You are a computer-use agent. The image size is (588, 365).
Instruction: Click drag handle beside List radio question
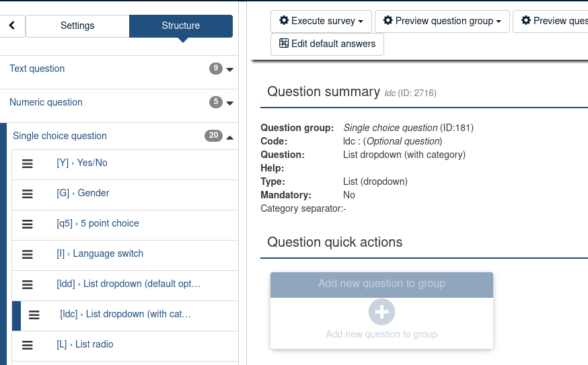(28, 345)
